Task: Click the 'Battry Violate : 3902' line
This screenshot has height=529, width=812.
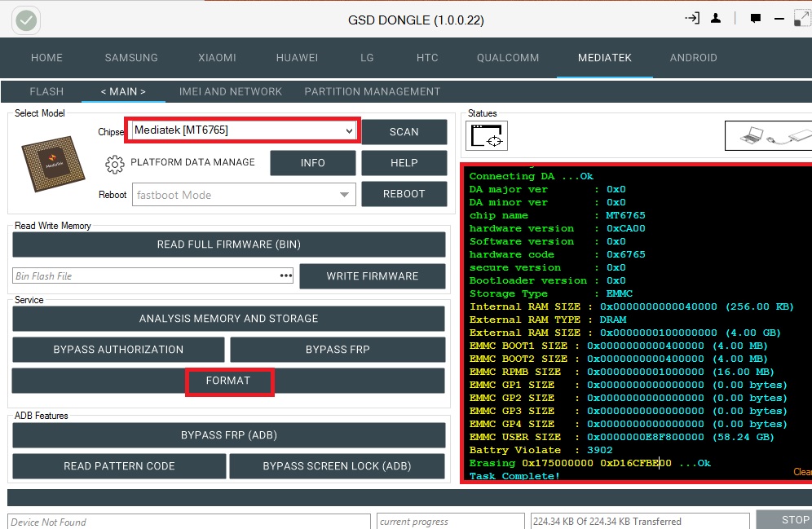Action: [x=541, y=450]
